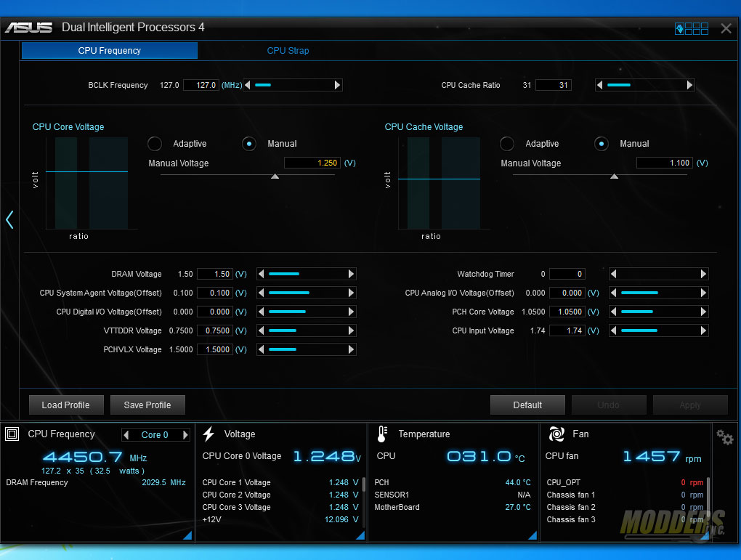Decrease VTTDDR Voltage with left arrow
741x560 pixels.
(261, 330)
